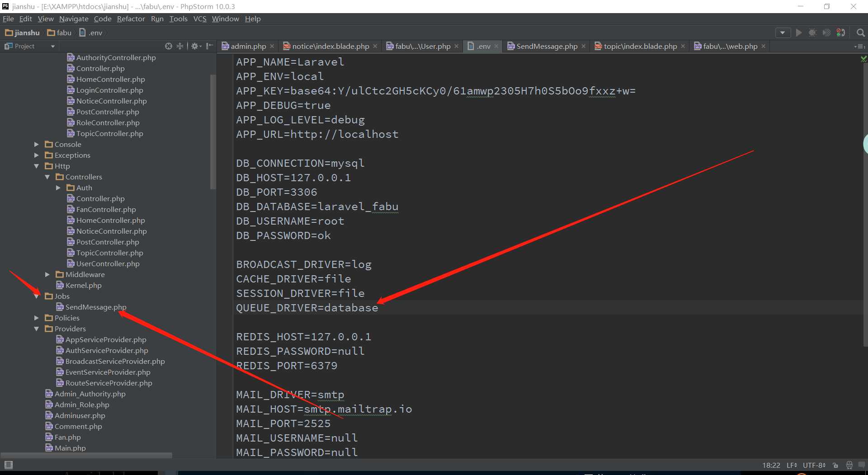Image resolution: width=868 pixels, height=475 pixels.
Task: Open the Navigate menu
Action: click(74, 19)
